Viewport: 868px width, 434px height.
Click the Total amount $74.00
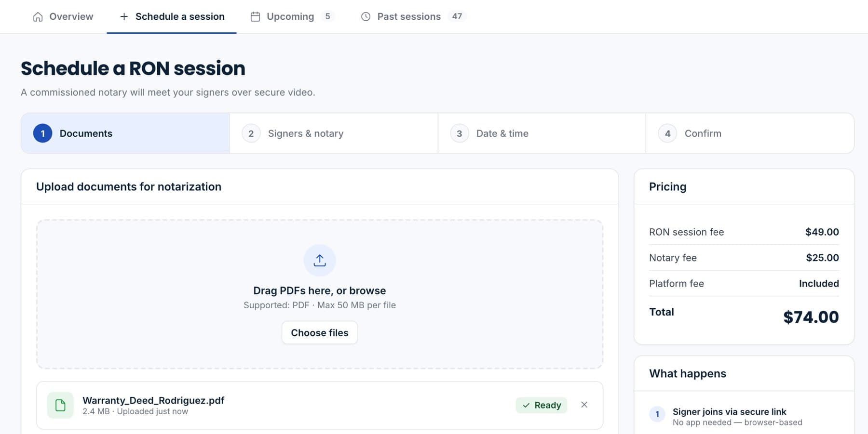tap(811, 317)
